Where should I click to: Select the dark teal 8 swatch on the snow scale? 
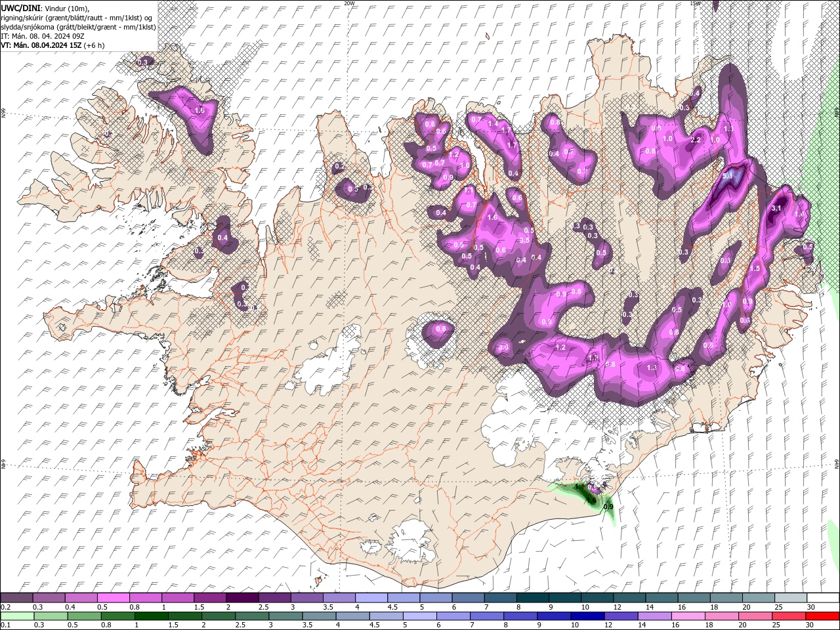(532, 598)
